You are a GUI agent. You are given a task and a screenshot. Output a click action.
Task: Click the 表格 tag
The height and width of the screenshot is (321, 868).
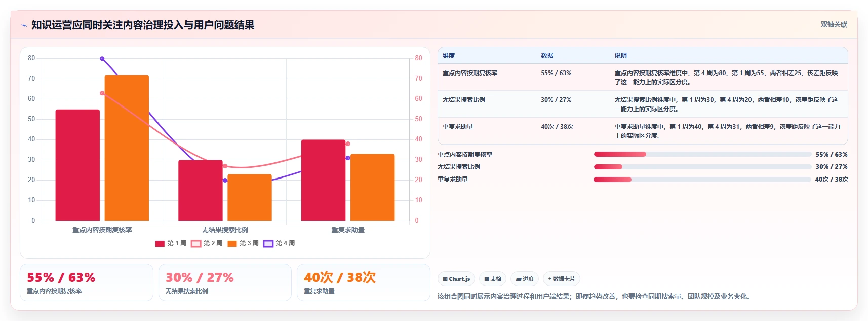(x=493, y=279)
